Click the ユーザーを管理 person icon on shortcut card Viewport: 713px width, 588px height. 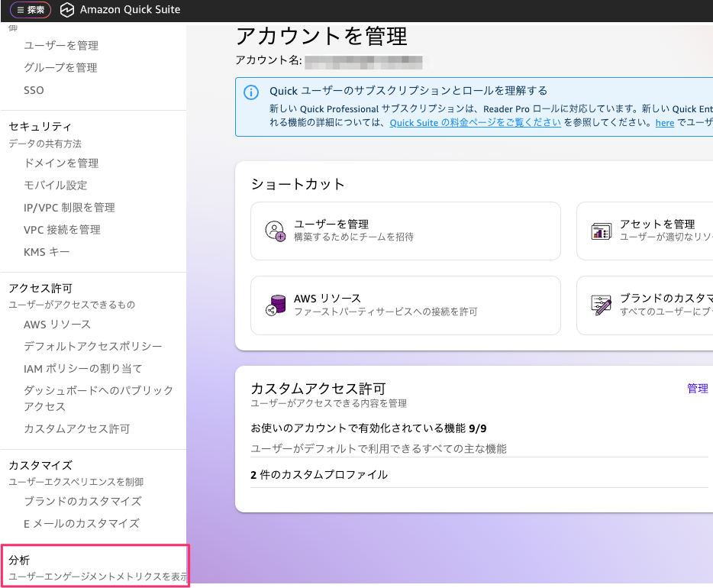tap(274, 230)
